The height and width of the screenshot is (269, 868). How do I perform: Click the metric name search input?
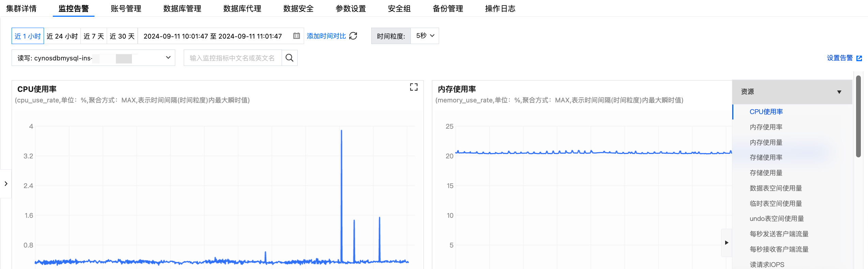coord(233,58)
